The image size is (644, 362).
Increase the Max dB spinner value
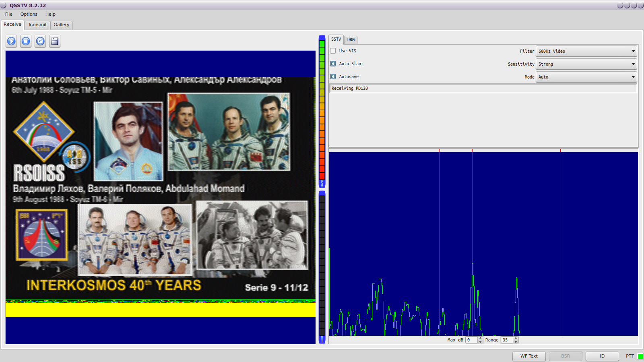click(x=480, y=339)
